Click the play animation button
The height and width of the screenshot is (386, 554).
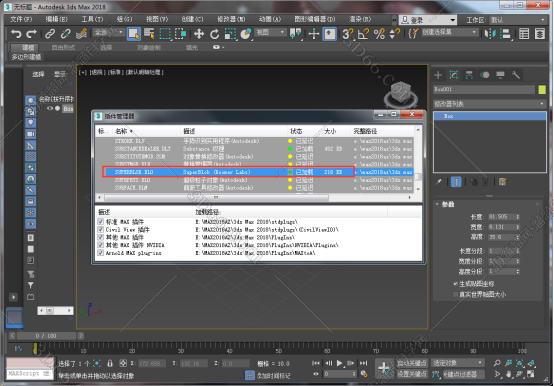click(x=339, y=363)
